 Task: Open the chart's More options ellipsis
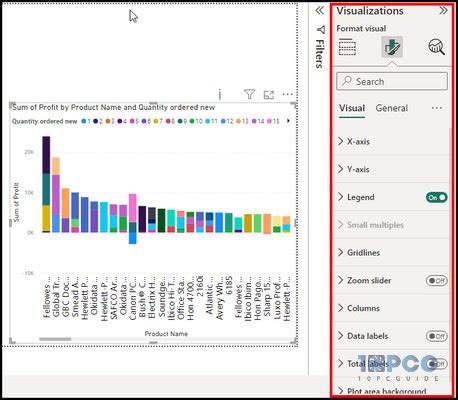coord(287,95)
